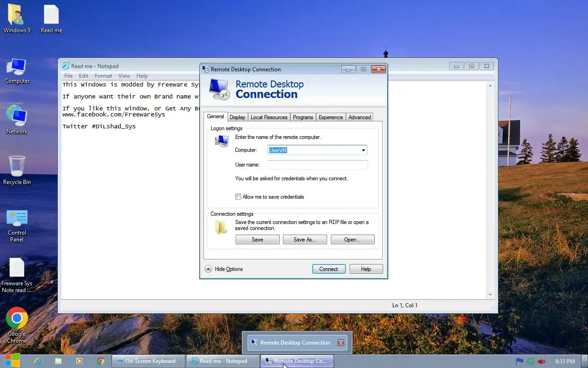Open Control Panel from the desktop

click(17, 225)
